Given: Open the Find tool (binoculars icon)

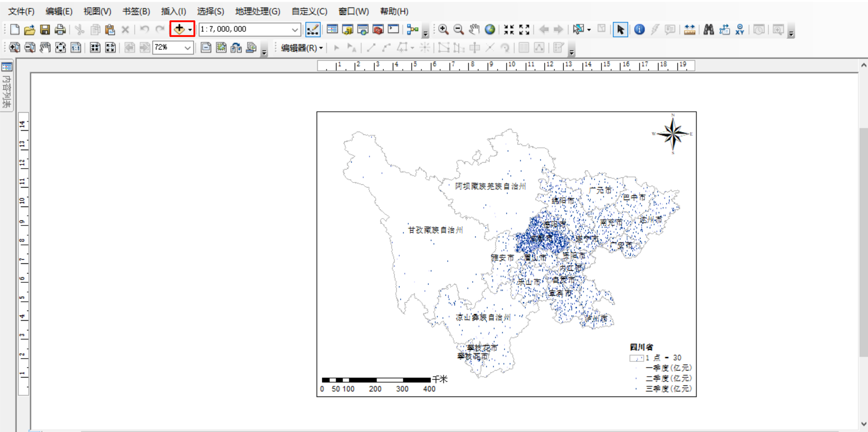Looking at the screenshot, I should [709, 29].
